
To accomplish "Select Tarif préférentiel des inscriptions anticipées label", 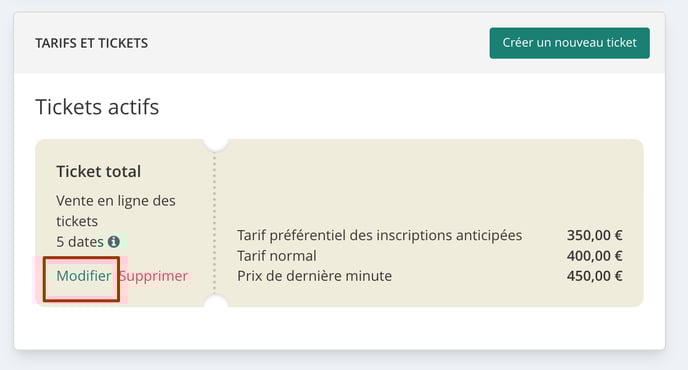I will [380, 236].
